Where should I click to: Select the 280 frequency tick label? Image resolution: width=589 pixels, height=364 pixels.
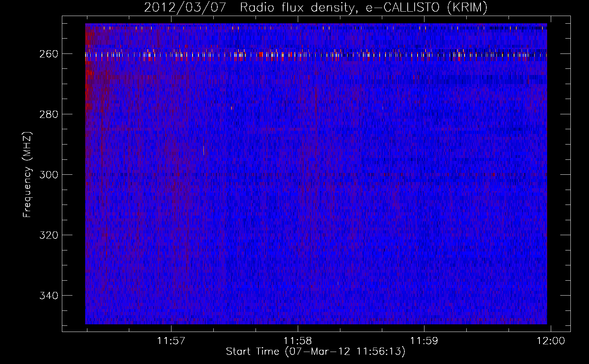(x=48, y=114)
